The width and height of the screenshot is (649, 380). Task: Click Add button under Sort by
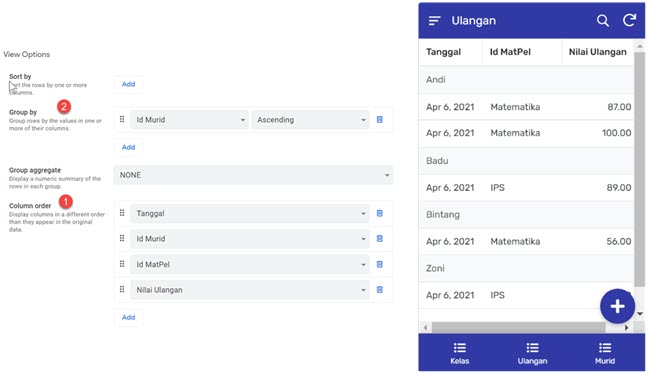[x=128, y=84]
